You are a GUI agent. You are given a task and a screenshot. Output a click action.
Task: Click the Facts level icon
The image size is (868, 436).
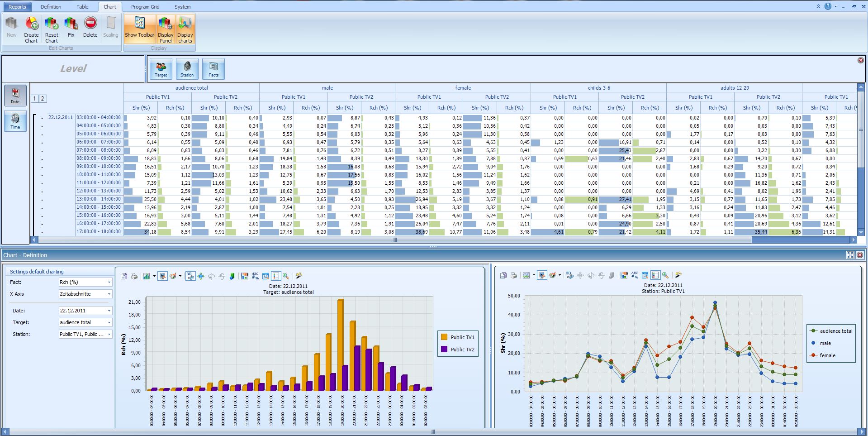point(213,69)
